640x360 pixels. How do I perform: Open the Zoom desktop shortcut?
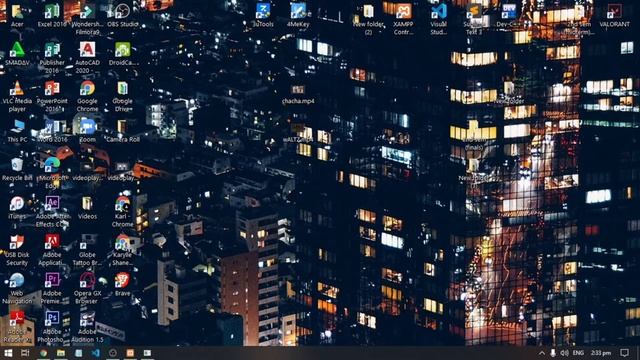pos(87,131)
